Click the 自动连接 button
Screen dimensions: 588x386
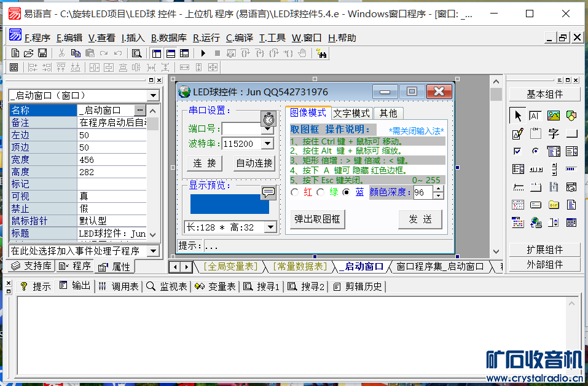[x=254, y=163]
